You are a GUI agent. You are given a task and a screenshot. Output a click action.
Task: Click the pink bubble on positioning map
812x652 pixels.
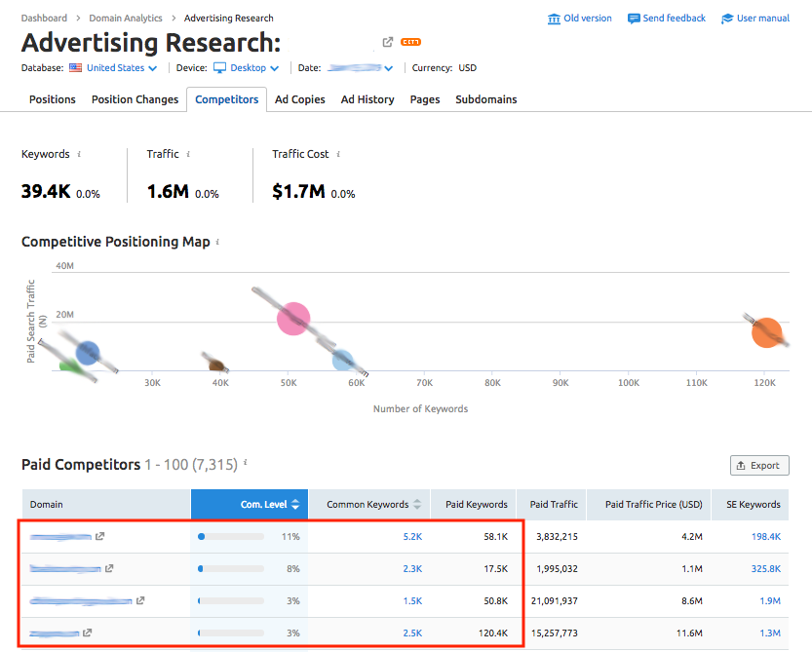pyautogui.click(x=292, y=318)
